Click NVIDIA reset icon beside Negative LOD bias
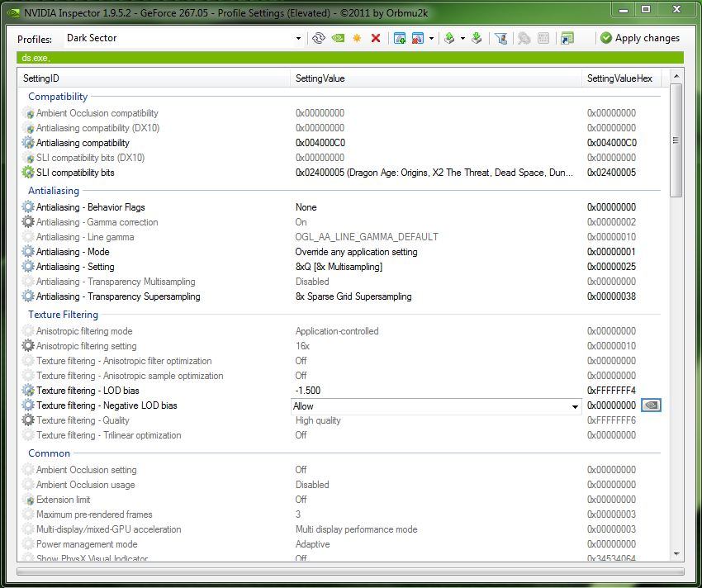Screen dimensions: 702x588 coord(651,405)
